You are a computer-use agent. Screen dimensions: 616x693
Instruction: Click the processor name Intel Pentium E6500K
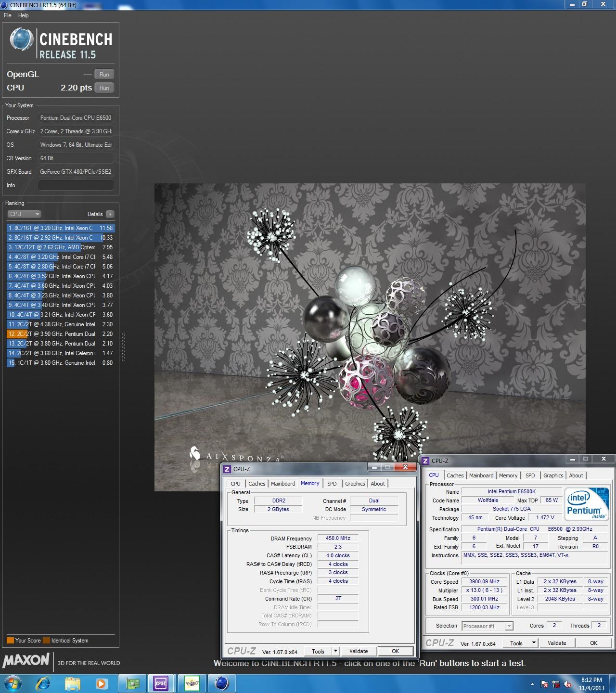[512, 491]
